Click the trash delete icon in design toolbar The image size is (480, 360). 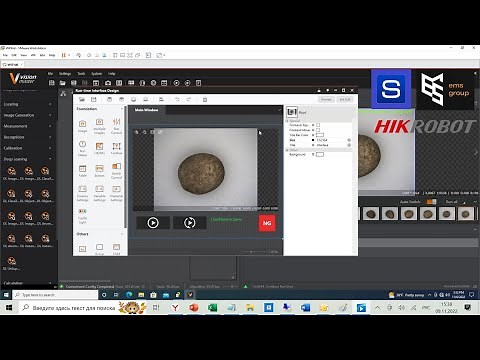pyautogui.click(x=205, y=99)
